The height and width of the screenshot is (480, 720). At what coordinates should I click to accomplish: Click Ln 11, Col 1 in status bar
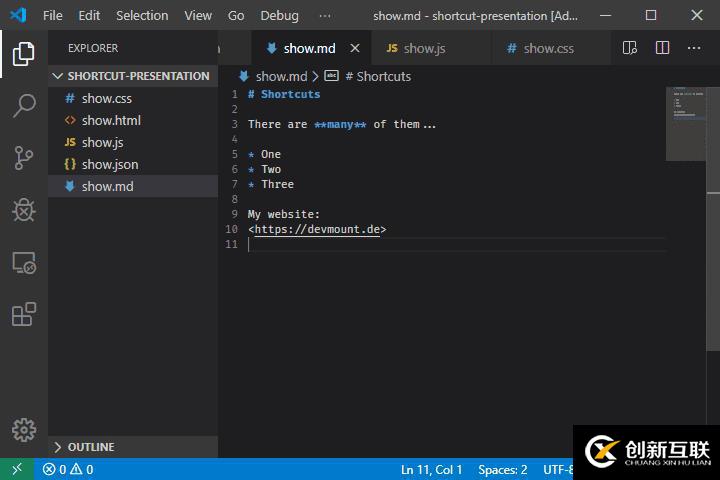tap(431, 469)
